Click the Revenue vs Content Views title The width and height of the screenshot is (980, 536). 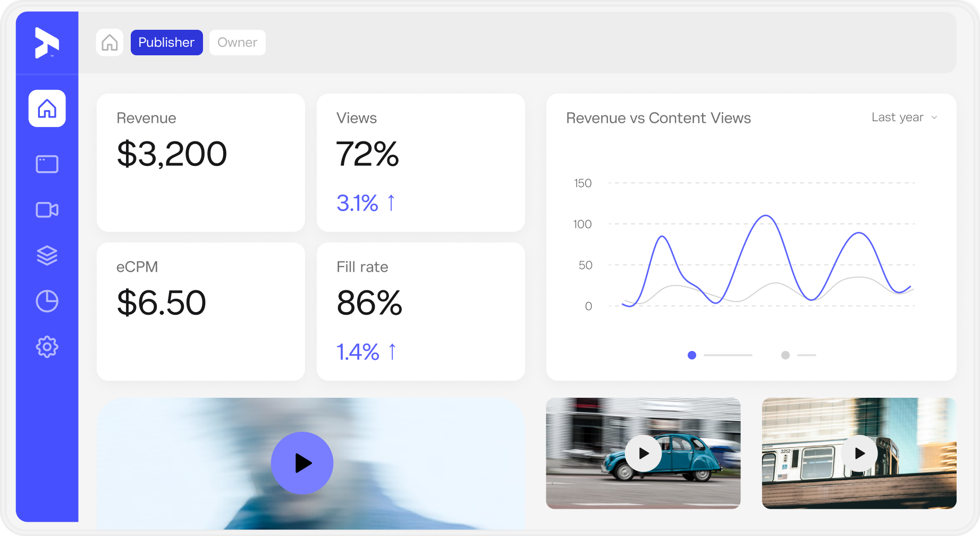point(658,118)
